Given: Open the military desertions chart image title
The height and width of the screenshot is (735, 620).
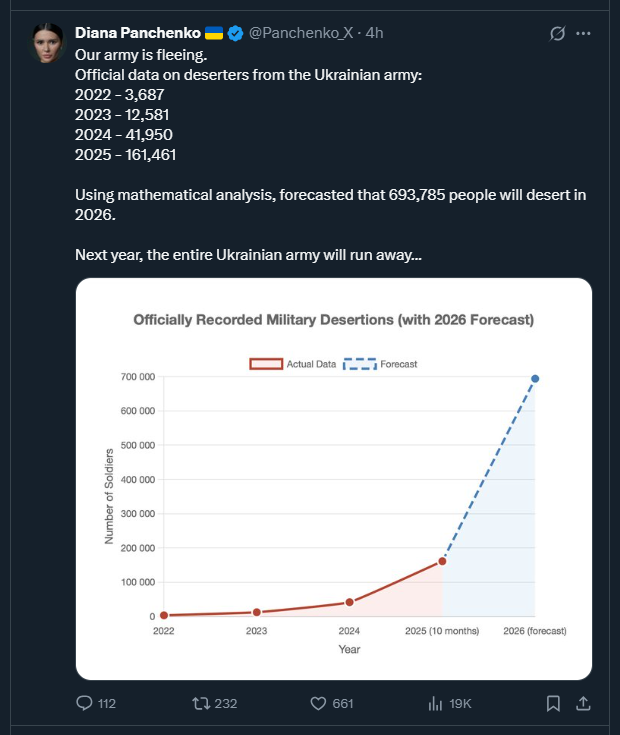Looking at the screenshot, I should point(333,320).
